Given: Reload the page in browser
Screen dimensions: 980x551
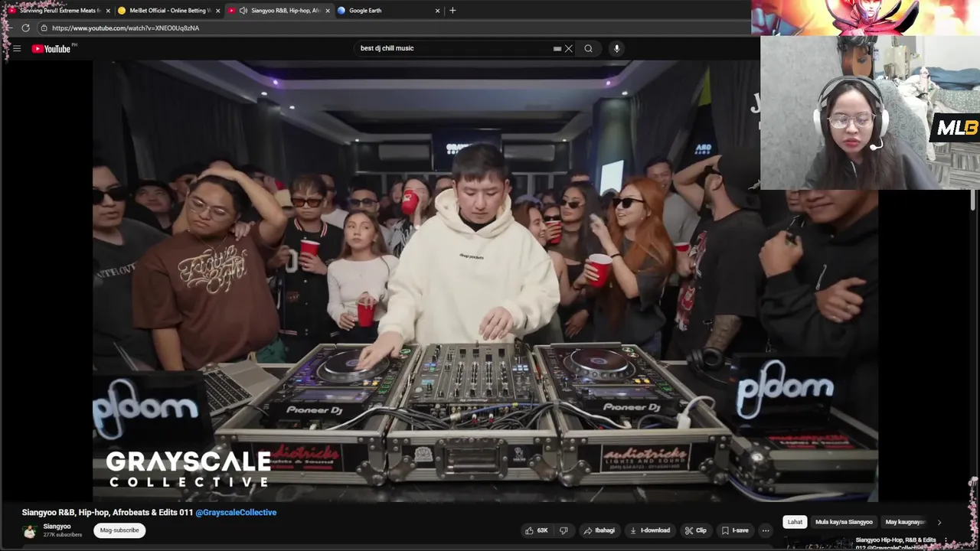Looking at the screenshot, I should coord(25,28).
